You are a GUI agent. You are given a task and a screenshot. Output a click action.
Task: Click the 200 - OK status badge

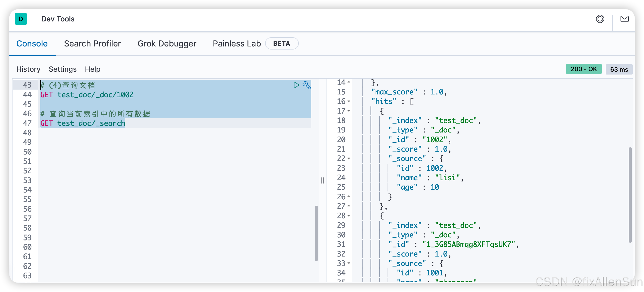click(x=584, y=69)
